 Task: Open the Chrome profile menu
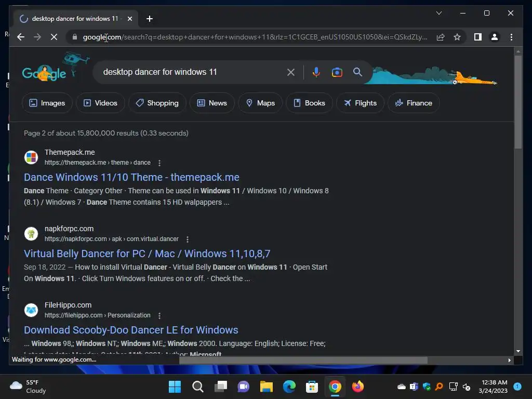click(x=495, y=37)
